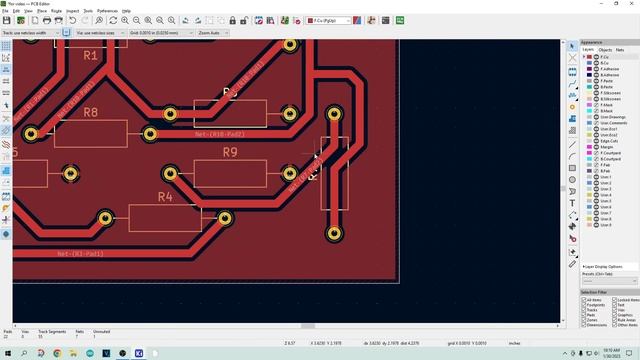The height and width of the screenshot is (360, 640).
Task: Open Board Setup from the toolbar
Action: (x=20, y=20)
